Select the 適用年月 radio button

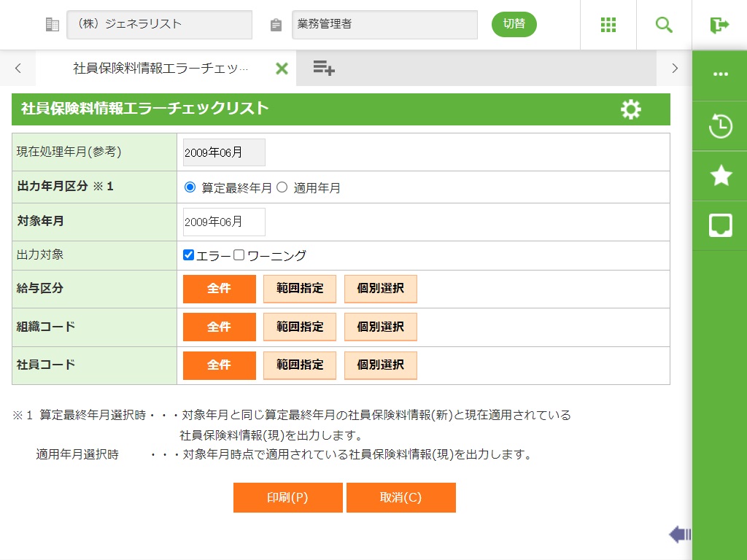pyautogui.click(x=282, y=187)
